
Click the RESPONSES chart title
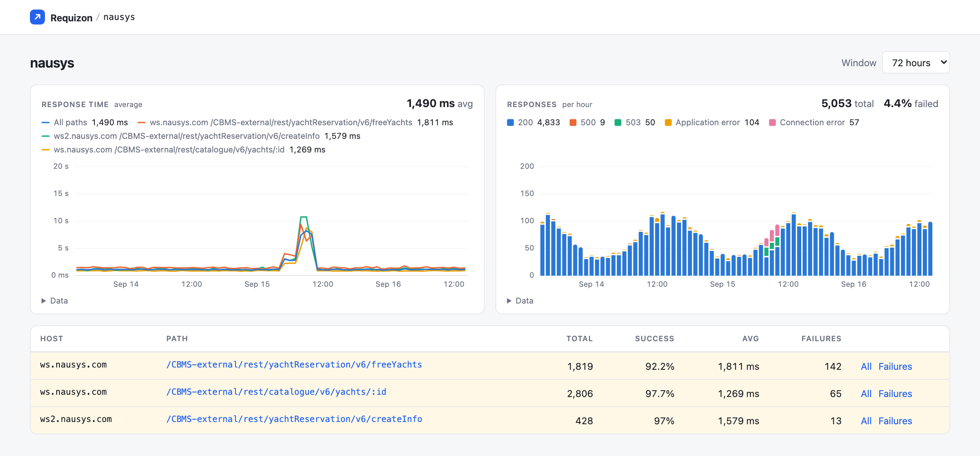click(x=532, y=104)
